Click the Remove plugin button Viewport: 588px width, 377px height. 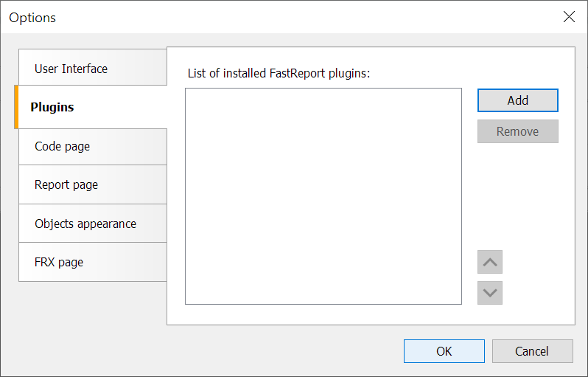517,131
